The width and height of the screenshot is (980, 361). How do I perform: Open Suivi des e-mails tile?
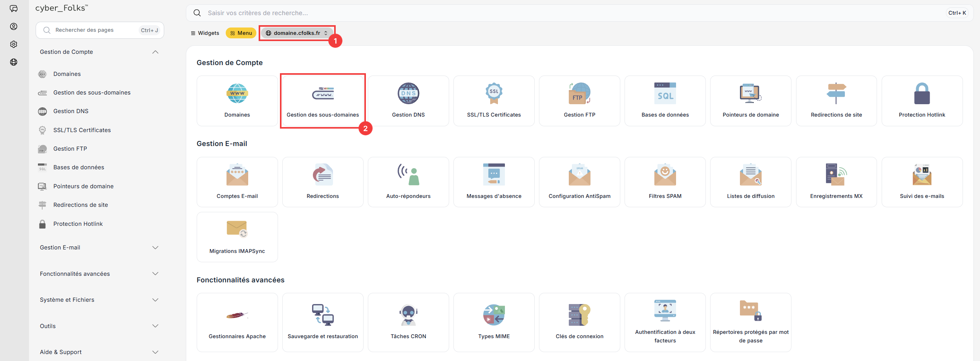(922, 182)
